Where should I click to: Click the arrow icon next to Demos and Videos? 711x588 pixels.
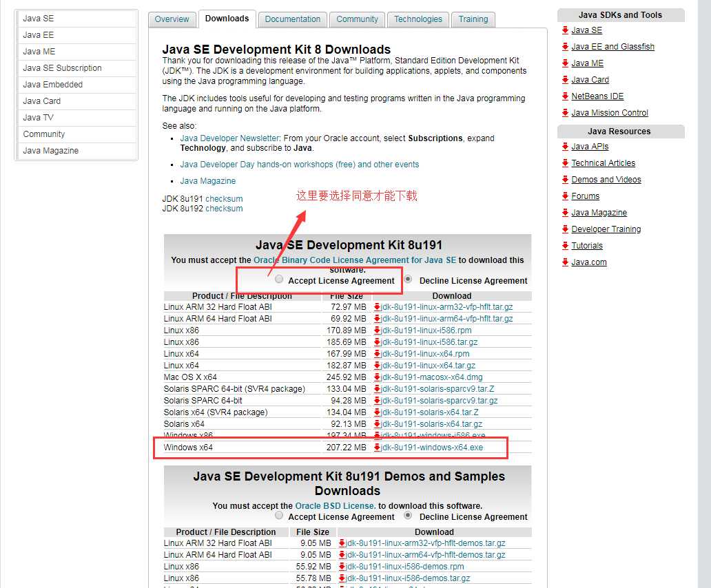(565, 180)
